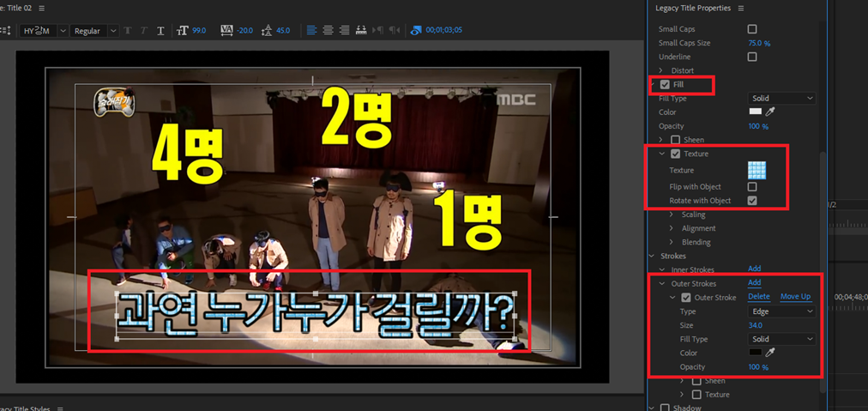
Task: Enable the Texture checkbox under Outer Stroke
Action: pos(697,395)
